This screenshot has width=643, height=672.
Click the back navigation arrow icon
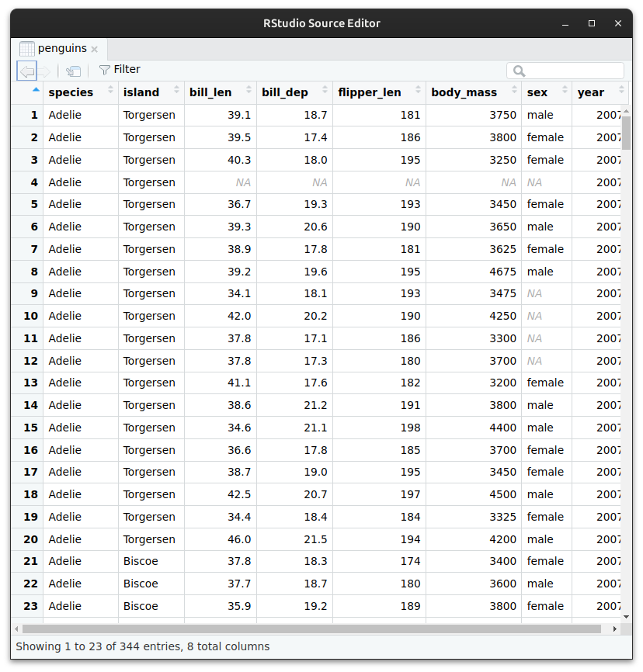tap(26, 71)
